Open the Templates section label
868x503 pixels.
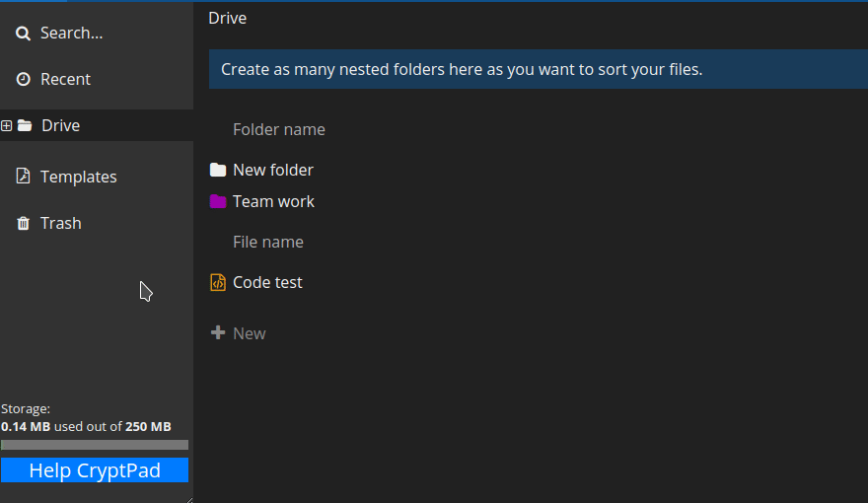pos(78,178)
